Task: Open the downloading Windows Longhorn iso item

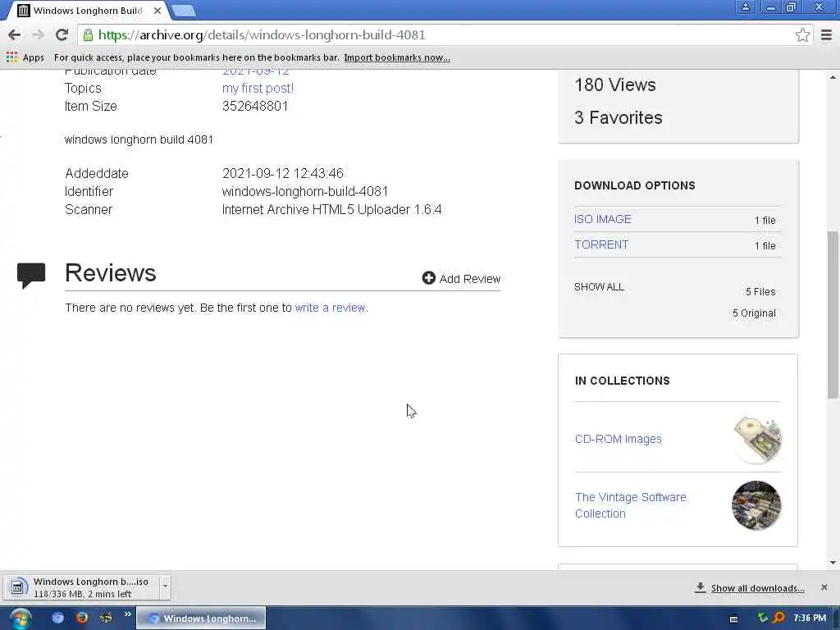Action: pos(81,587)
